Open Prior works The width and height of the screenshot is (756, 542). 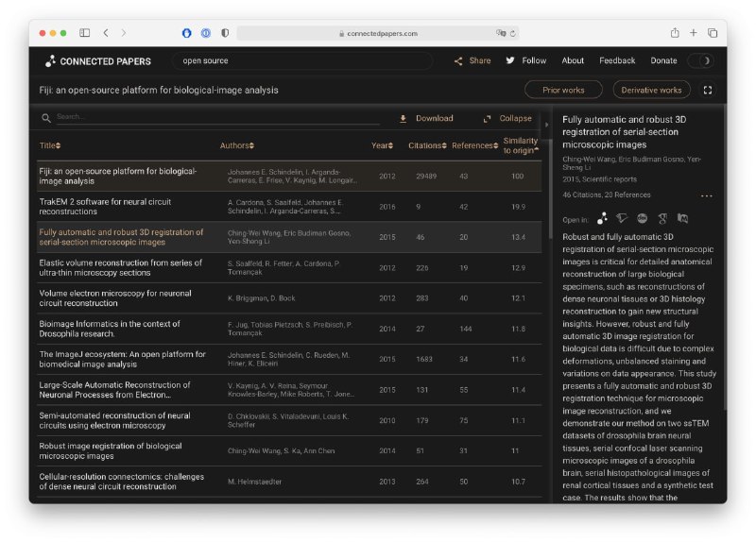(563, 90)
